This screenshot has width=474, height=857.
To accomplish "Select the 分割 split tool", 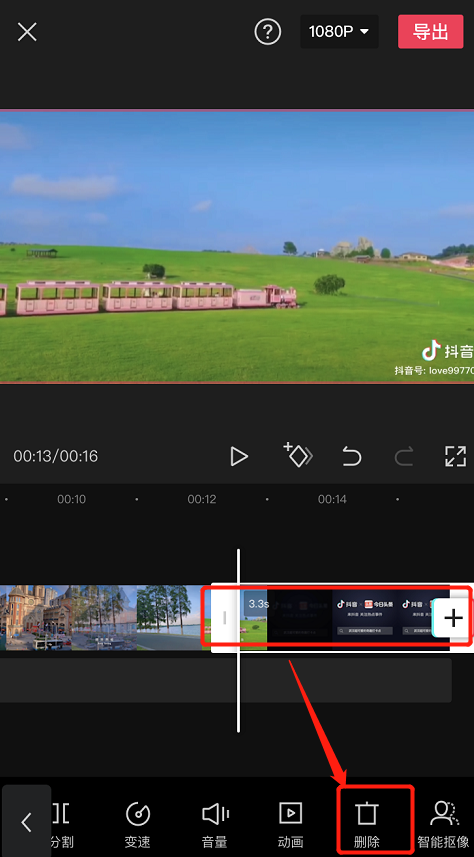I will (x=62, y=825).
